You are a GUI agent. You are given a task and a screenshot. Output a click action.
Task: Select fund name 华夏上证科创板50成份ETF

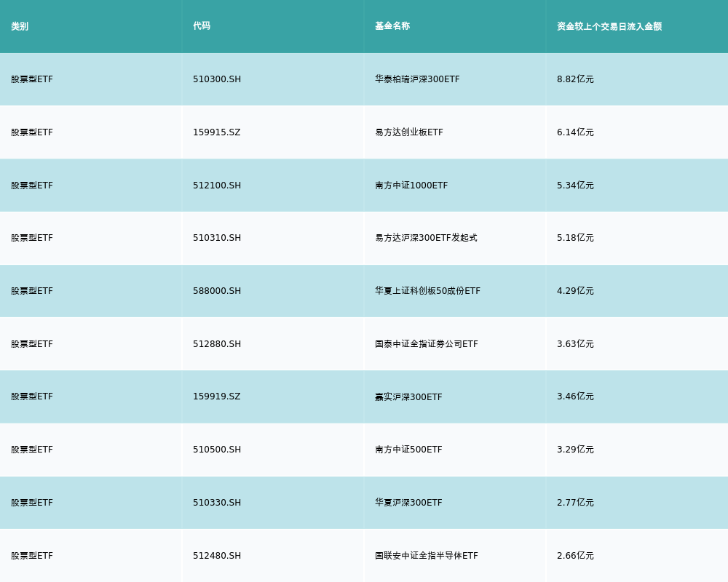click(x=427, y=291)
